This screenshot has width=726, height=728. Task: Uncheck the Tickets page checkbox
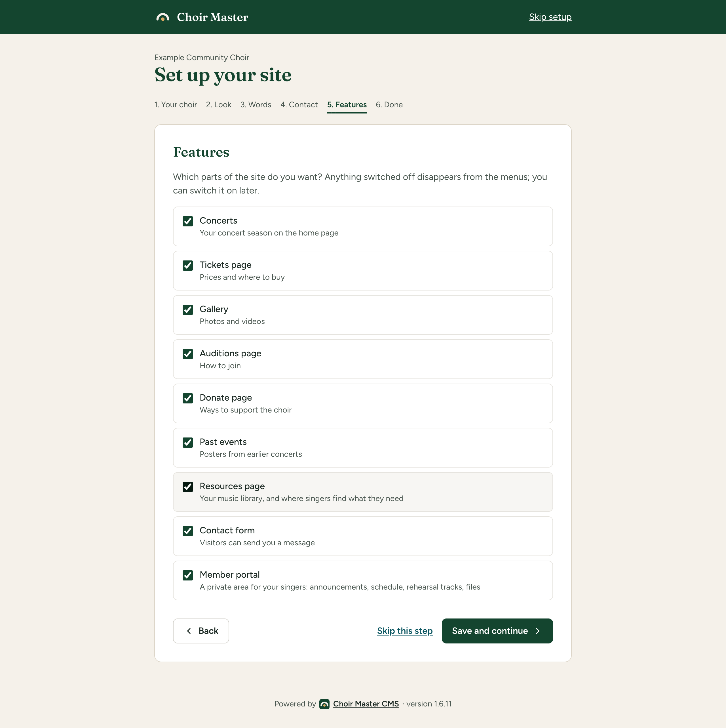(x=188, y=265)
